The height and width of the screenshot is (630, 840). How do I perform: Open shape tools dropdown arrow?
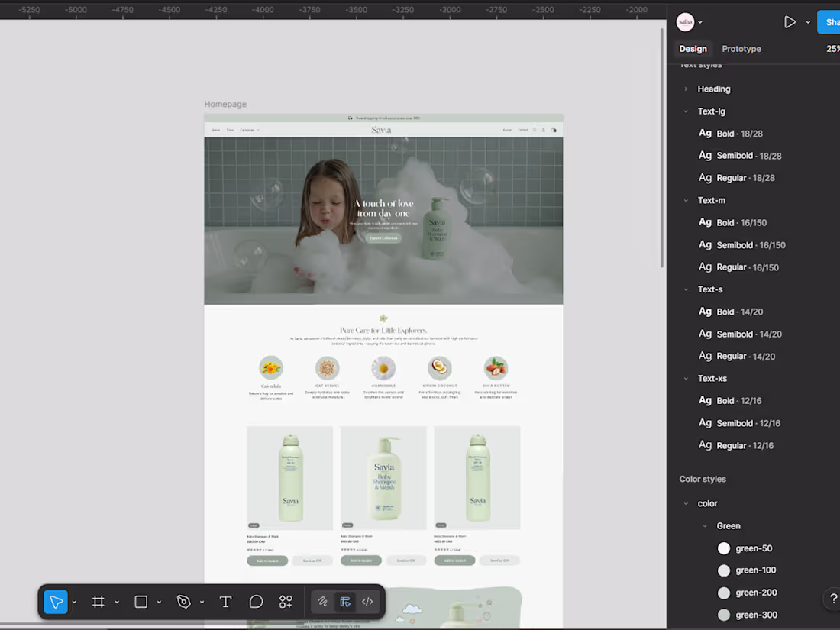pos(159,603)
